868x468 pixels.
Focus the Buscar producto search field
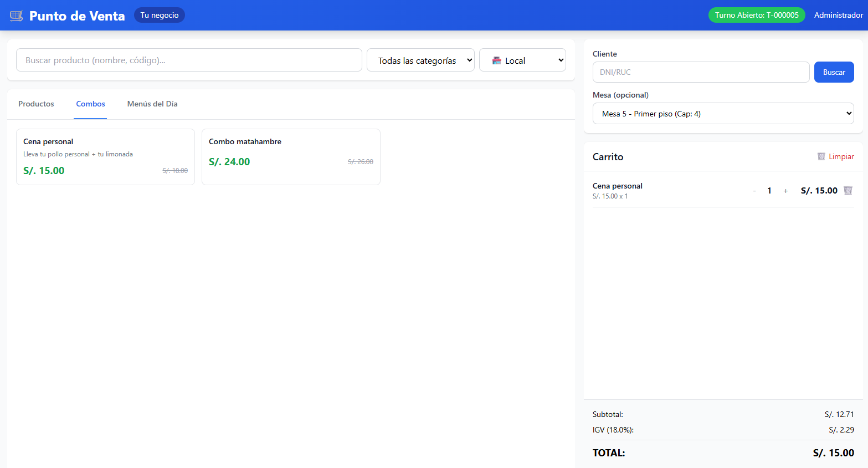tap(189, 60)
